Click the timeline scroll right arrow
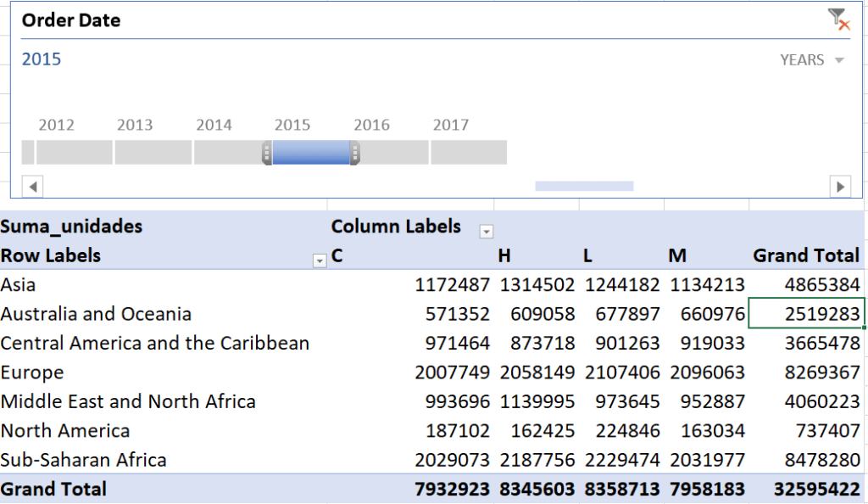868x504 pixels. tap(840, 187)
